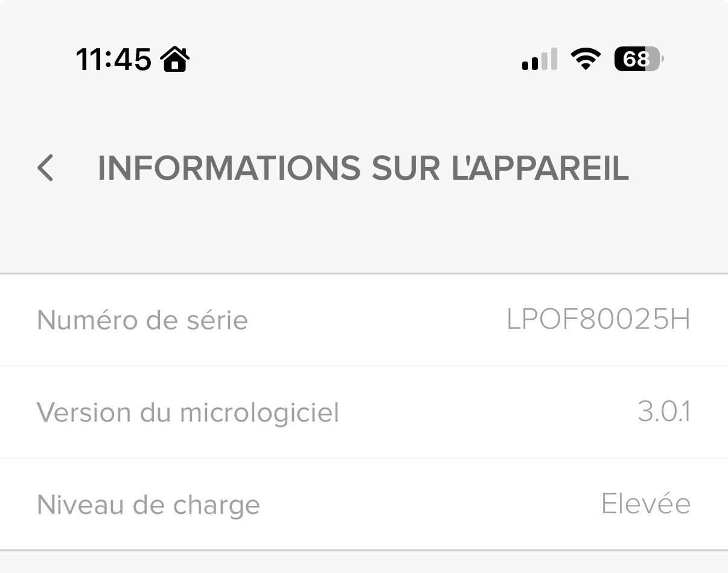Tap the back chevron arrow
The height and width of the screenshot is (573, 728).
(x=45, y=168)
